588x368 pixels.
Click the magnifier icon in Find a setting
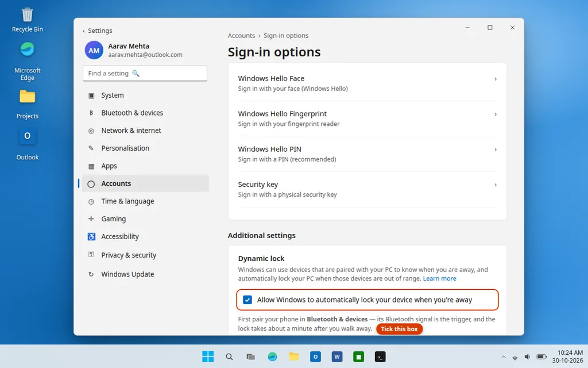click(x=136, y=73)
